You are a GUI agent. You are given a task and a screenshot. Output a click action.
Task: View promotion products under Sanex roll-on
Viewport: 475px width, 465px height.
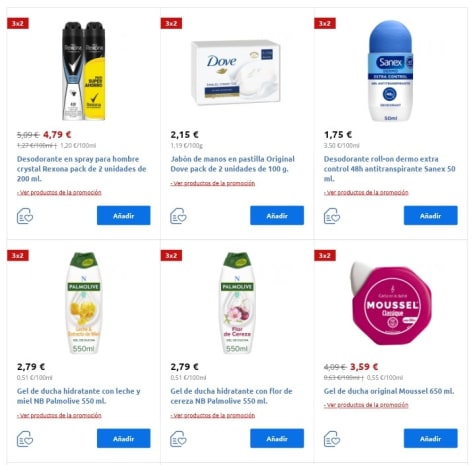pos(366,193)
